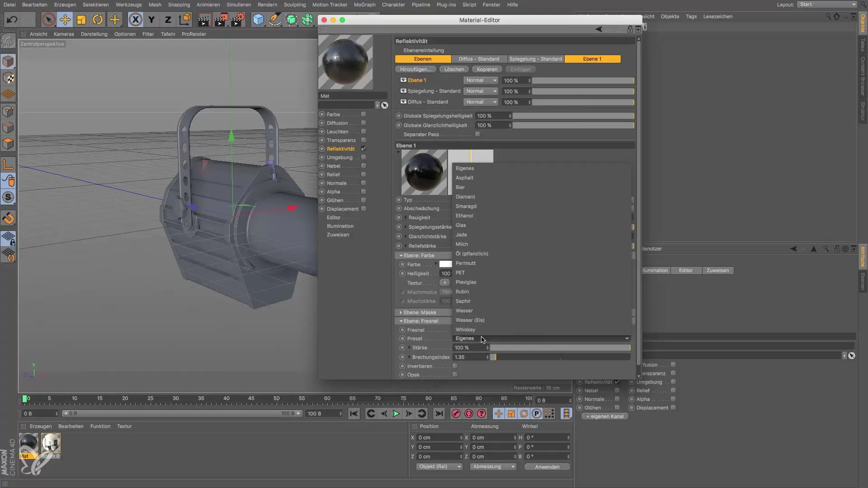Click the Anwenden button
The width and height of the screenshot is (868, 488).
[547, 467]
